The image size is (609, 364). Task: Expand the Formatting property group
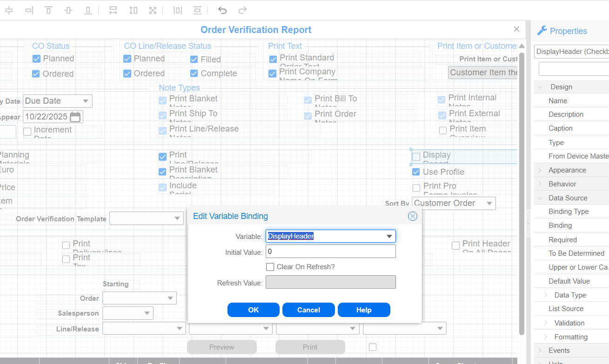tap(546, 337)
